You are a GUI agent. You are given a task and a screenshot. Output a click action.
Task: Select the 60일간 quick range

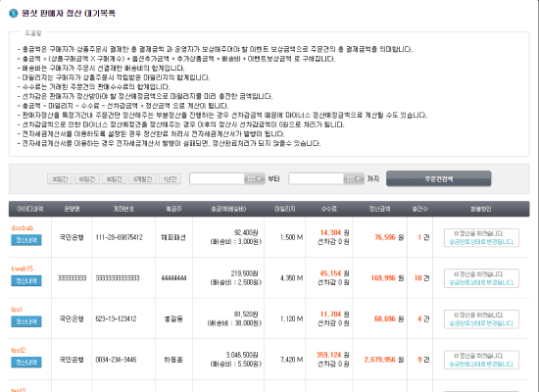pyautogui.click(x=87, y=179)
